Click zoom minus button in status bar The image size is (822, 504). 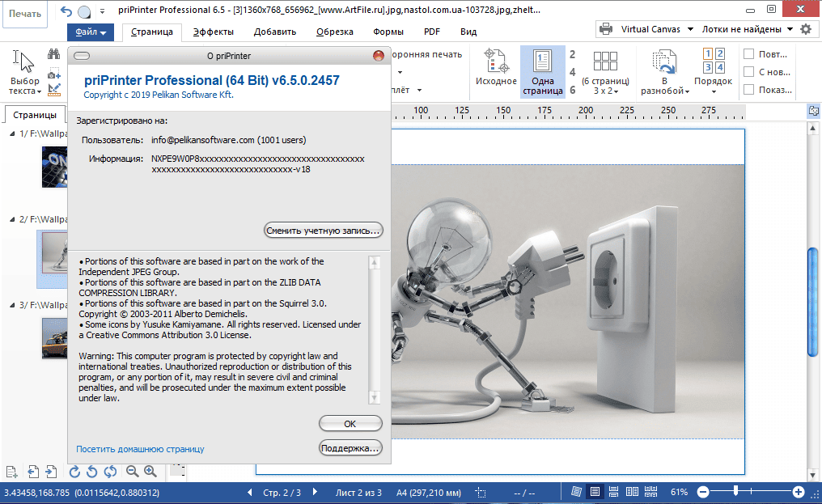704,492
